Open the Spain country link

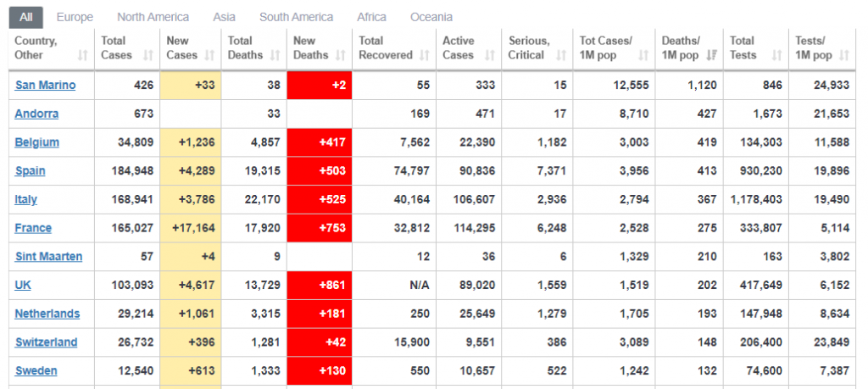30,171
